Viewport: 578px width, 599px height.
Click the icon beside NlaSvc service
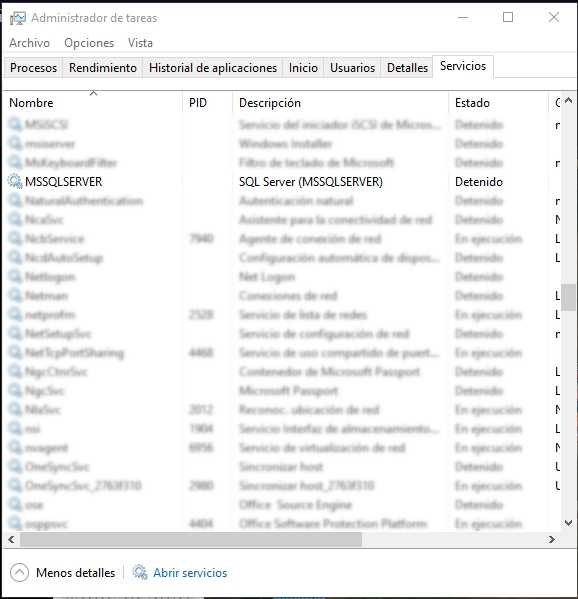tap(15, 410)
